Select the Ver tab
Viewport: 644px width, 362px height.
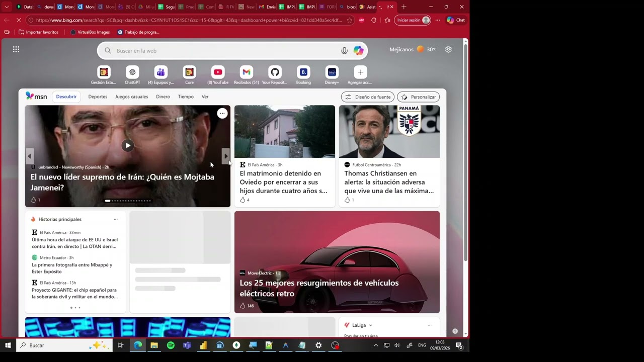click(x=205, y=97)
